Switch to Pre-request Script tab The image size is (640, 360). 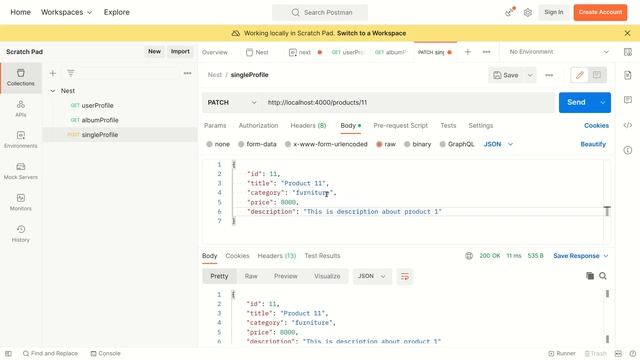point(400,125)
